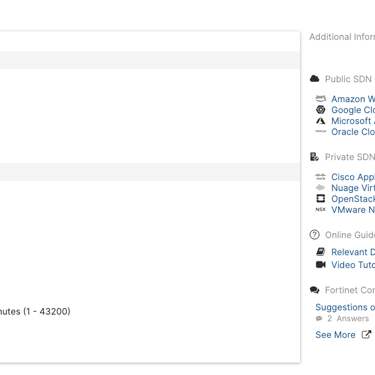
Task: Open the Relevant Documentation link
Action: [353, 252]
